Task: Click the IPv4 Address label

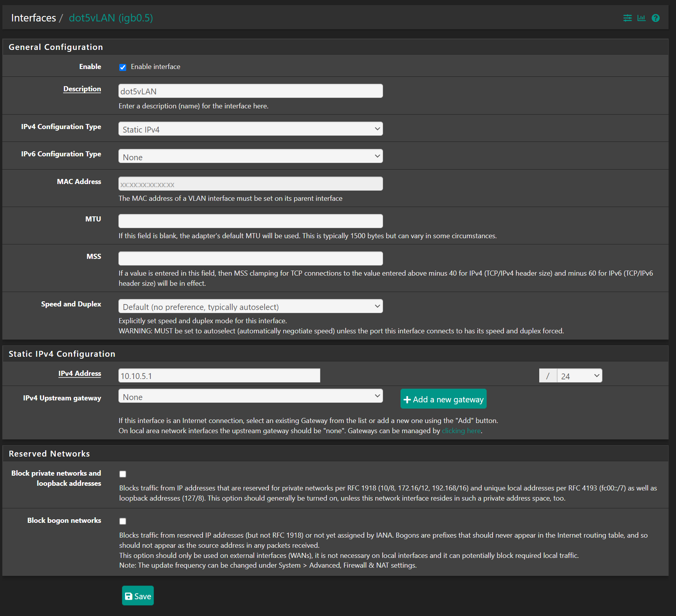Action: 79,373
